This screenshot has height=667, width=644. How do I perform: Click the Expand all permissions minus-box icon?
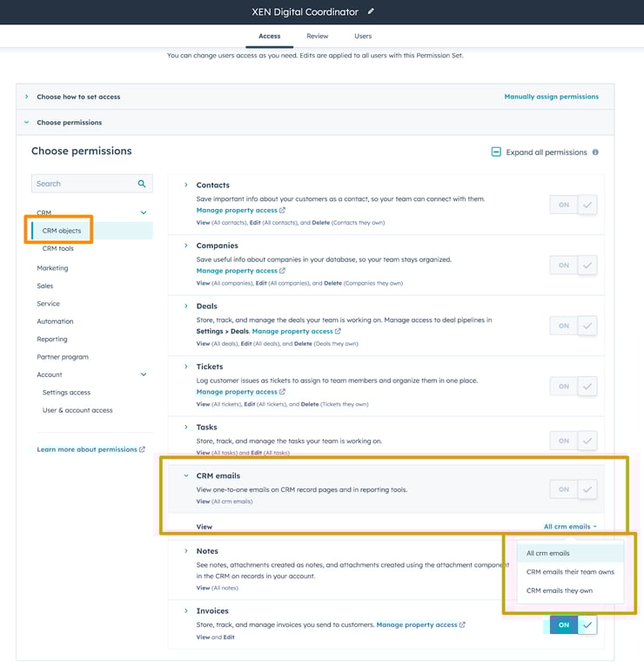tap(496, 152)
